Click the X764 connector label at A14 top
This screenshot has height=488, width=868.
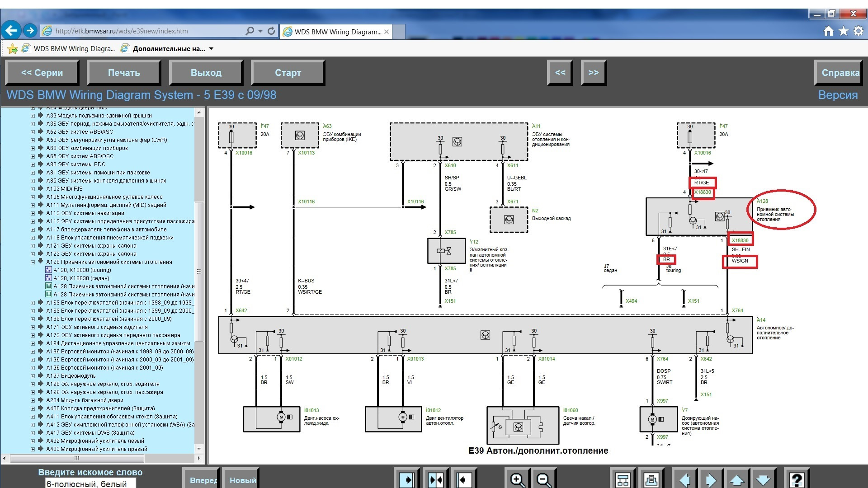coord(737,310)
